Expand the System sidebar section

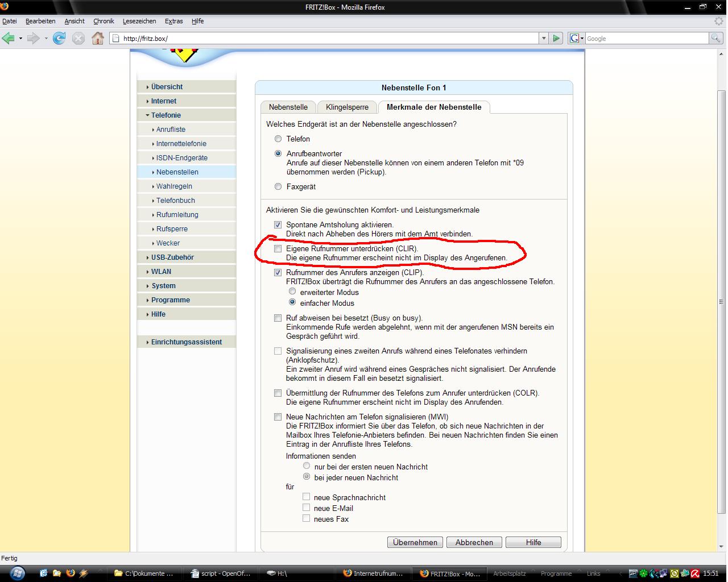187,286
